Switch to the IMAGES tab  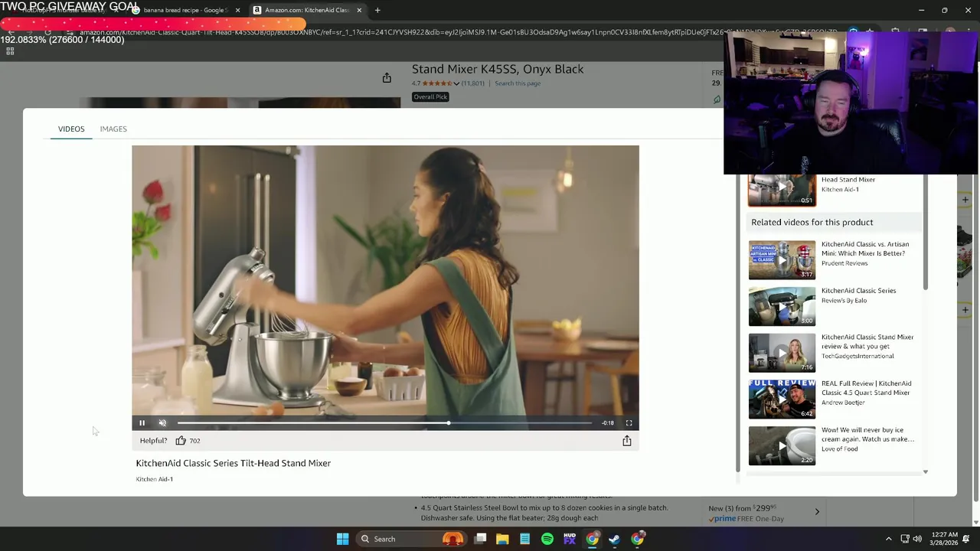[113, 129]
